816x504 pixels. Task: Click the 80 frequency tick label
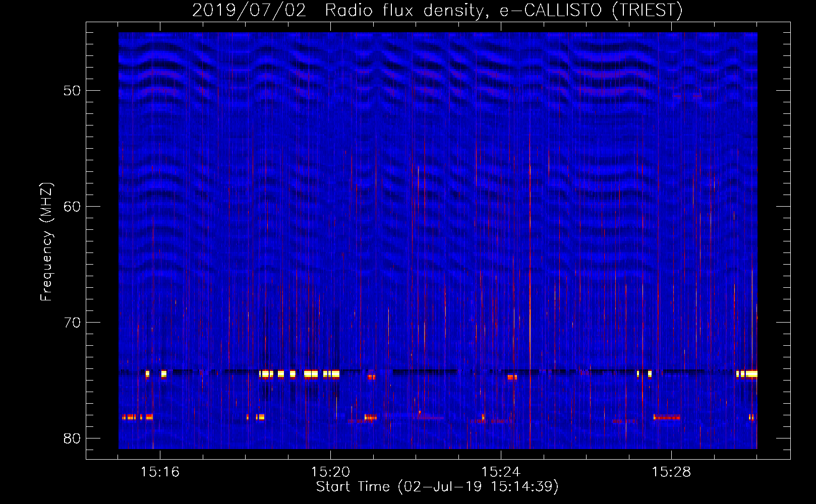72,438
